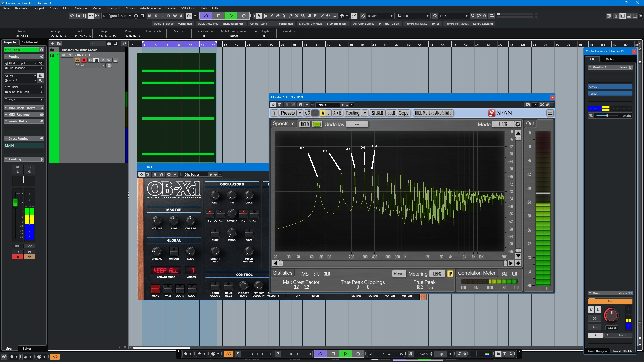Toggle record enable on the OB-Xd 01 track
The height and width of the screenshot is (362, 644).
(84, 60)
